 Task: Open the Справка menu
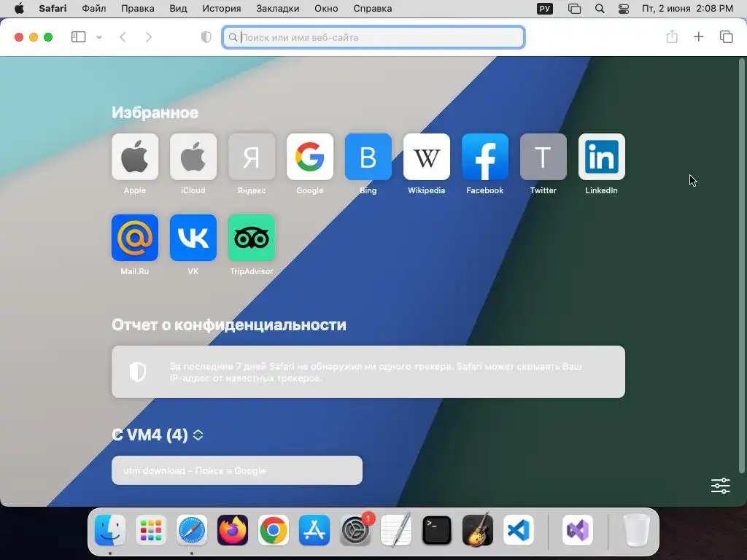coord(373,9)
